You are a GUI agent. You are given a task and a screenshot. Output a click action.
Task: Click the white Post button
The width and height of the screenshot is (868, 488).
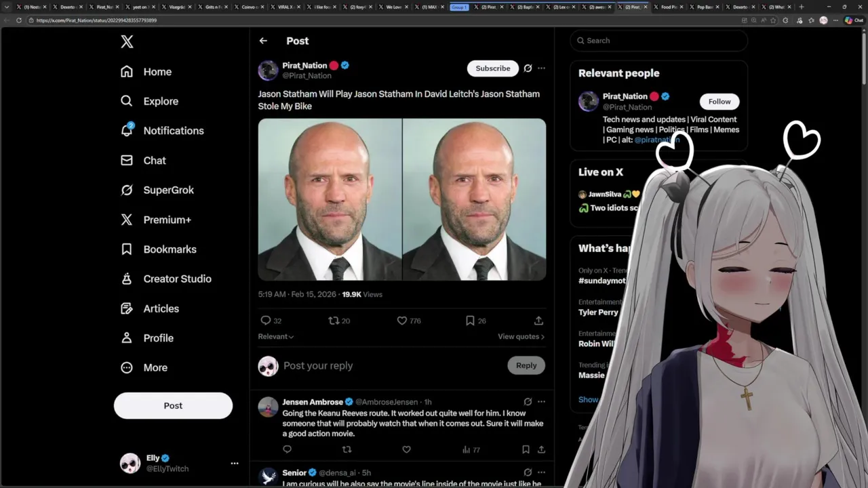[x=173, y=405]
